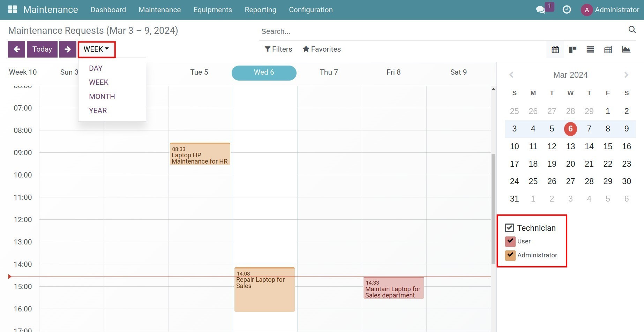This screenshot has height=332, width=644.
Task: Click the calendar vertical scrollbar thumb
Action: click(x=493, y=209)
